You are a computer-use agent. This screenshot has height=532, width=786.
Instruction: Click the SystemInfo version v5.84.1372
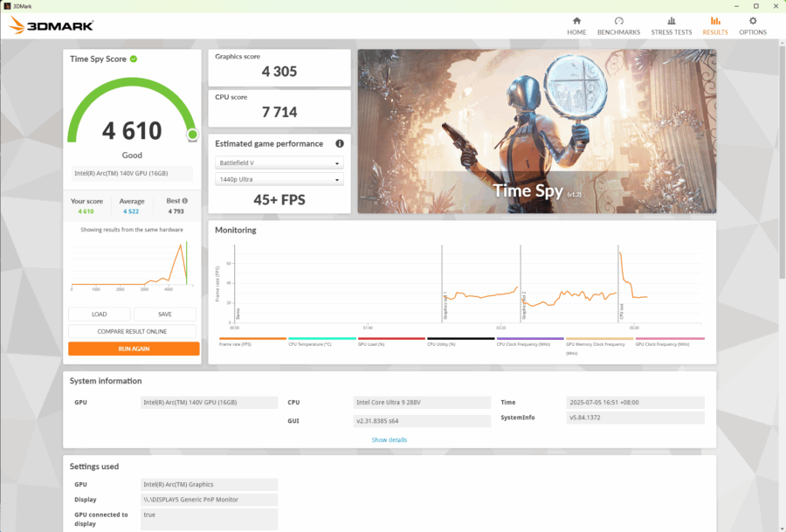tap(635, 418)
